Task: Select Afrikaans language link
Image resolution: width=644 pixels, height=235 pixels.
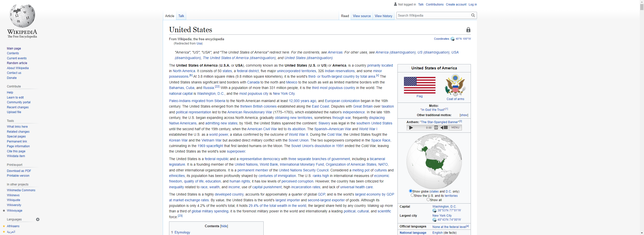Action: [13, 226]
